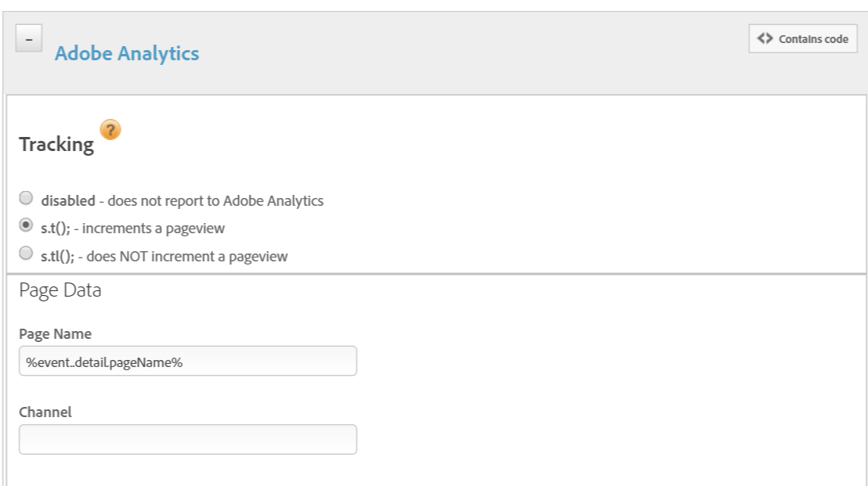Click inside the Page Name input field
Image resolution: width=868 pixels, height=486 pixels.
tap(188, 361)
